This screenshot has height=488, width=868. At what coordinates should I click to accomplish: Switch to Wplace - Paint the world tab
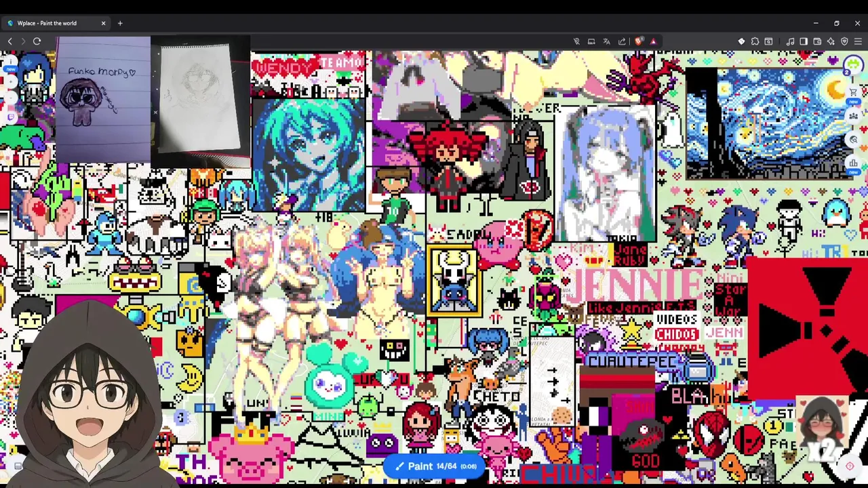pos(56,23)
